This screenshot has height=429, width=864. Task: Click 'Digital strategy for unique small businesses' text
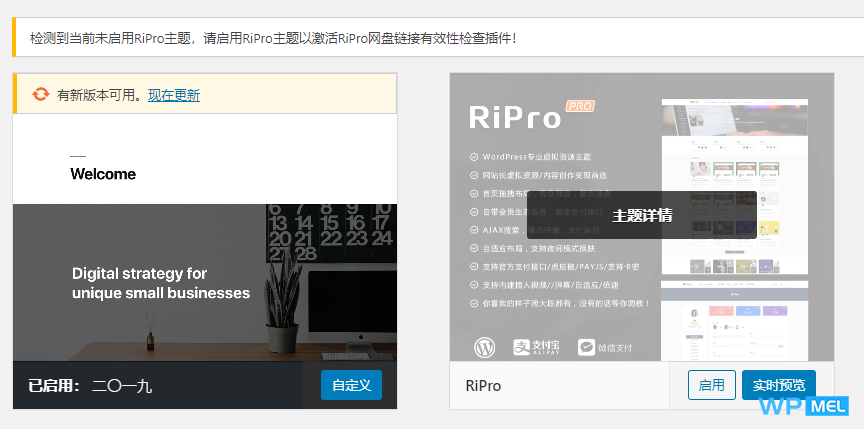click(x=161, y=283)
